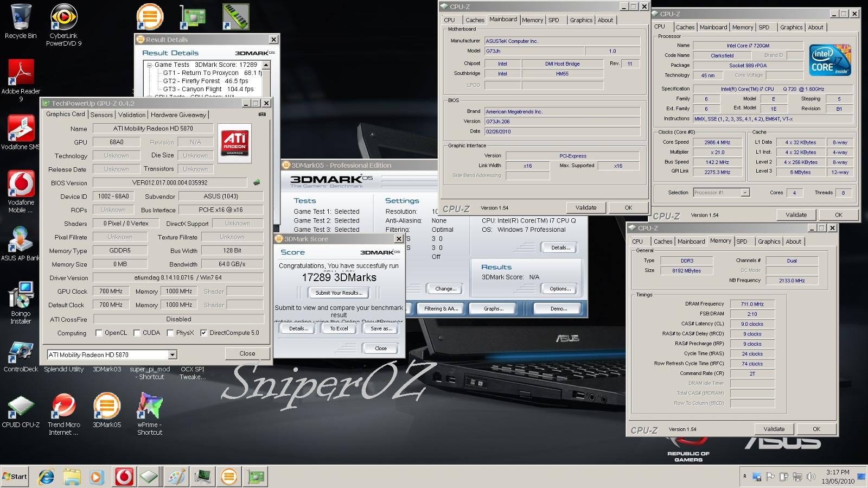
Task: Show hidden tray icons arrow
Action: click(744, 477)
